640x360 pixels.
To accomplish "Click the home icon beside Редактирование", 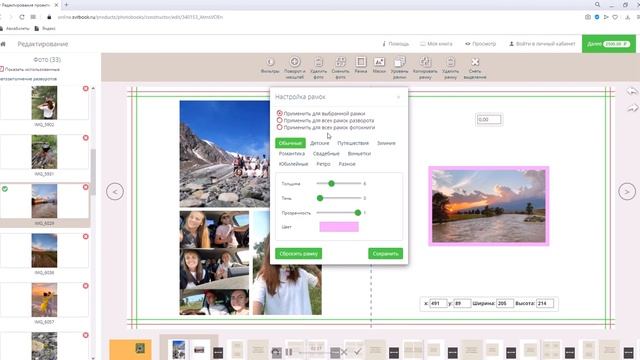I will 3,44.
